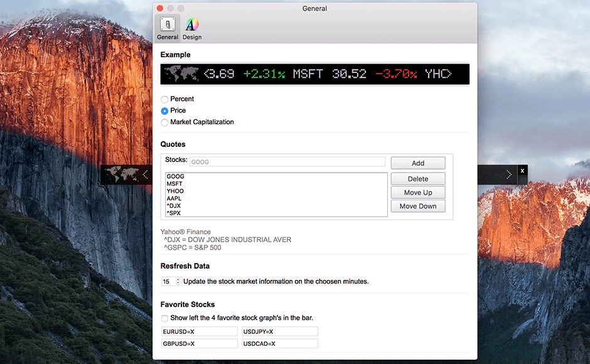Select ^SPX in the stocks list

click(x=276, y=213)
